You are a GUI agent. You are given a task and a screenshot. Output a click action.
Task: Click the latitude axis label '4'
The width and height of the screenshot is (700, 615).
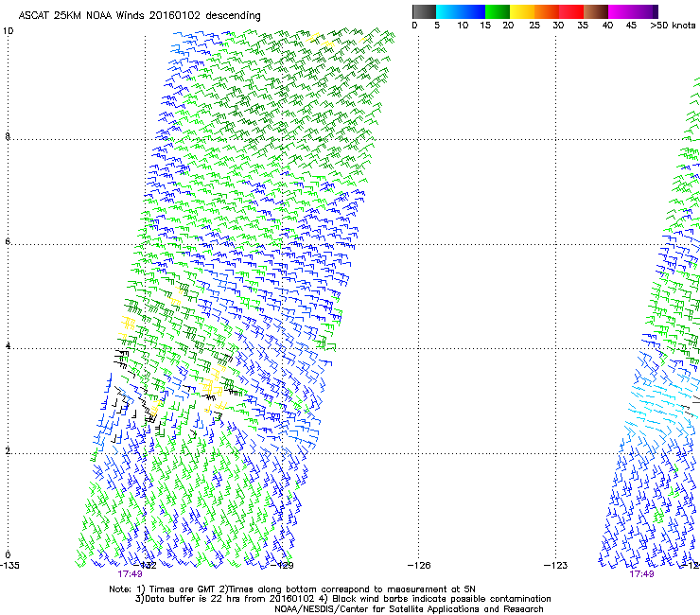click(x=8, y=345)
